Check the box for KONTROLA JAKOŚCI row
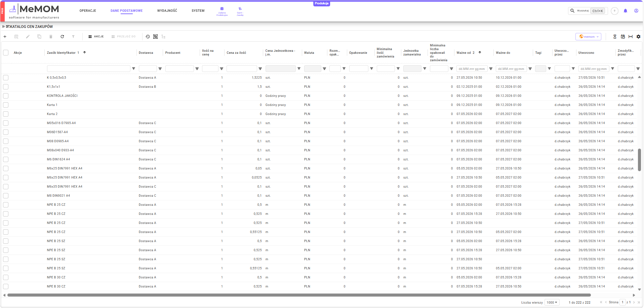The image size is (644, 308). [x=6, y=96]
